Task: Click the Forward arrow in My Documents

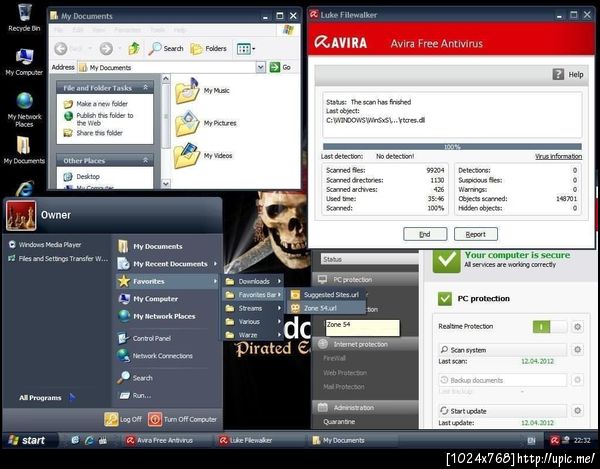Action: tap(106, 49)
